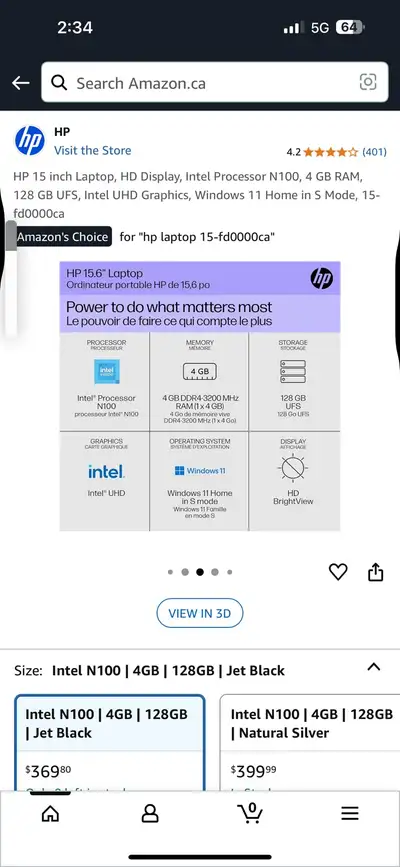Screen dimensions: 400x867
Task: Open shopping cart icon
Action: point(250,812)
